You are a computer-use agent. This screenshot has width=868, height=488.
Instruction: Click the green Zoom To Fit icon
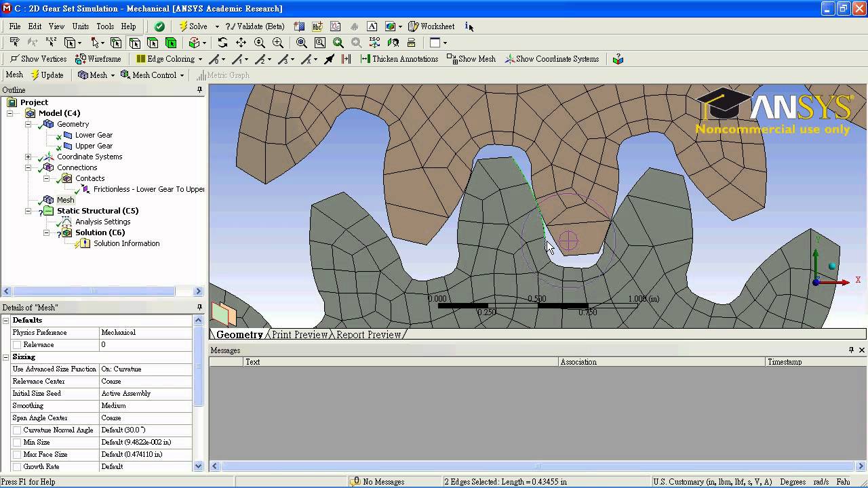tap(338, 43)
